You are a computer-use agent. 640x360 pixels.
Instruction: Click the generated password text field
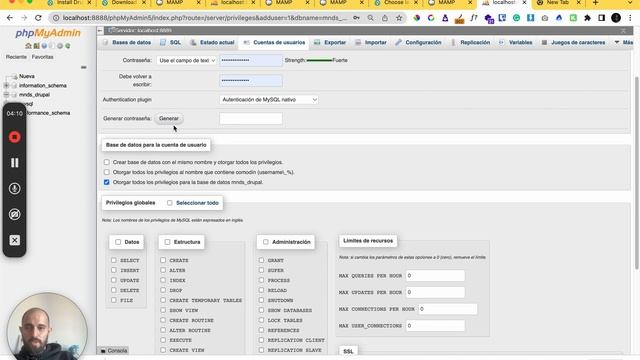point(251,118)
